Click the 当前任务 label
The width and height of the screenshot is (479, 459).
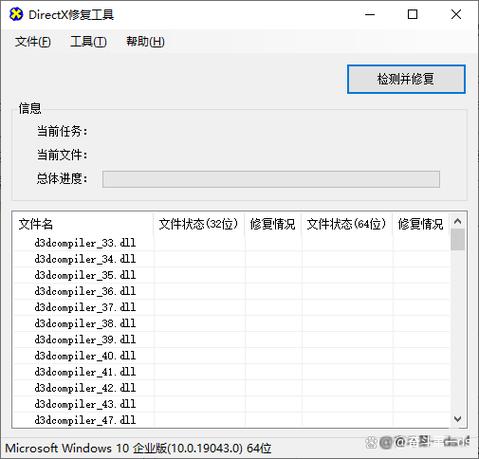click(x=62, y=131)
